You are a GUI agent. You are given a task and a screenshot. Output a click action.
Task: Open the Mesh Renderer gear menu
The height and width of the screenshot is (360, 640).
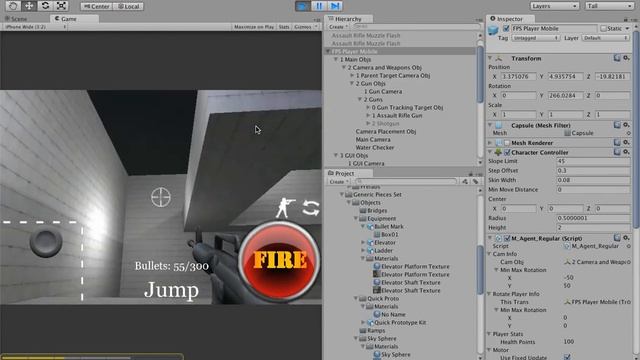(x=626, y=142)
